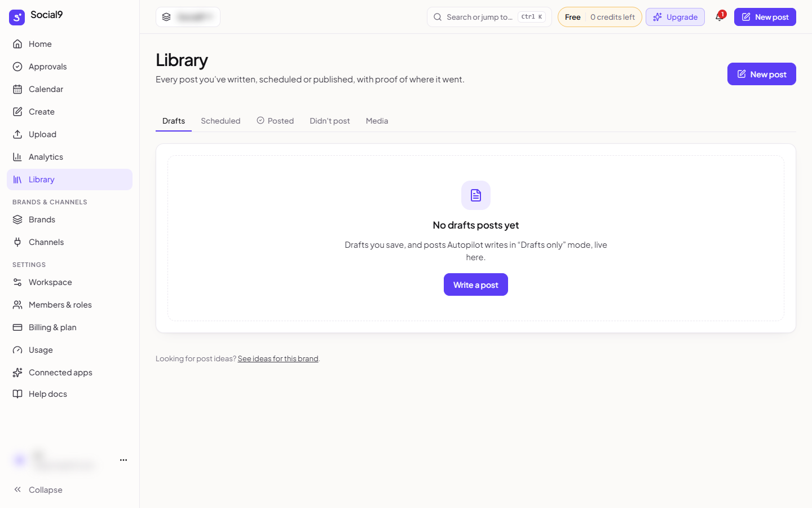Open Brands via stacked layers icon
The width and height of the screenshot is (812, 508).
pos(17,220)
